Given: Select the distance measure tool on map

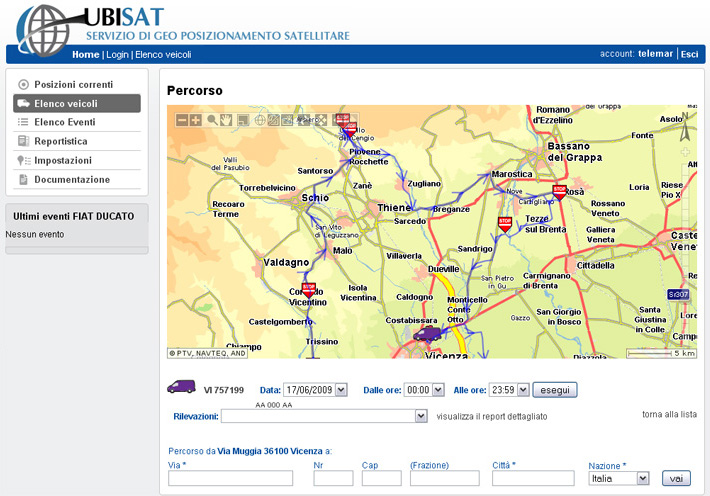Looking at the screenshot, I should point(273,120).
